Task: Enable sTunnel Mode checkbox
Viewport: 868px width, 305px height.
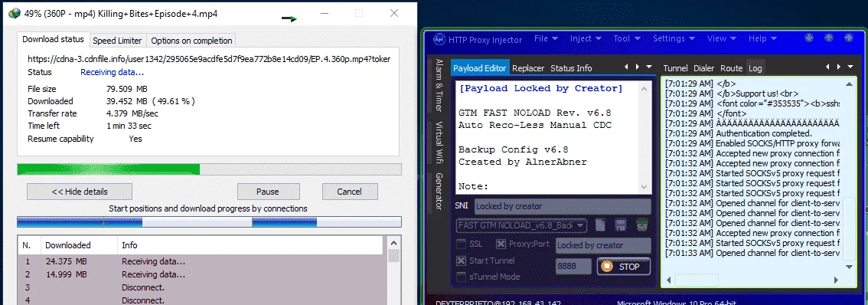Action: 461,277
